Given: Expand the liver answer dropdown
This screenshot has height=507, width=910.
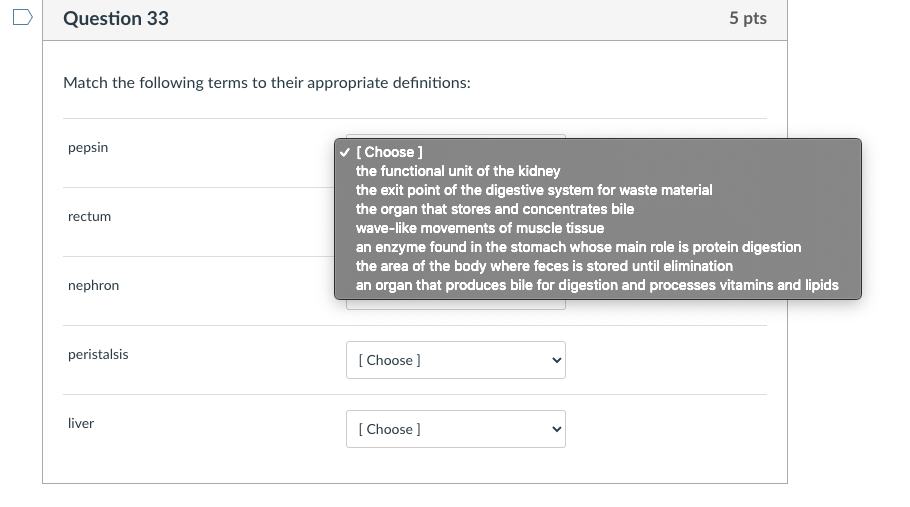Looking at the screenshot, I should coord(456,429).
